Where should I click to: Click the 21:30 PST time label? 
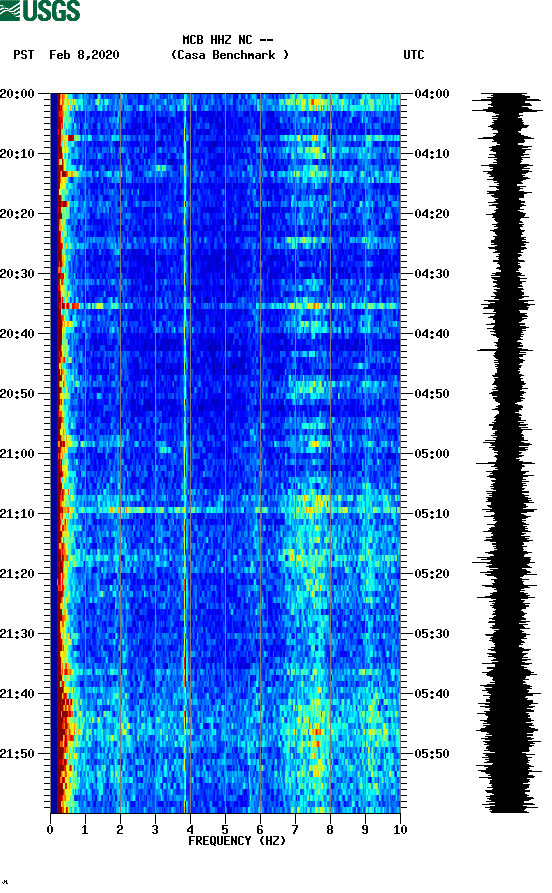[17, 634]
